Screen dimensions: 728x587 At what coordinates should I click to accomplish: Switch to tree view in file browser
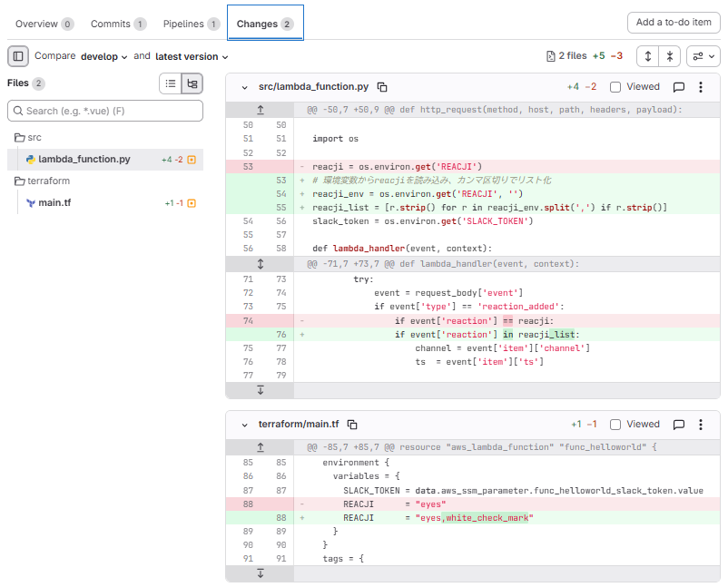[192, 83]
